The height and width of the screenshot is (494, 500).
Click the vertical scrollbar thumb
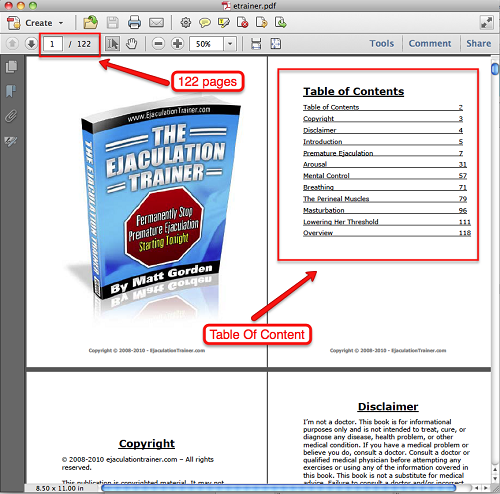(x=495, y=68)
